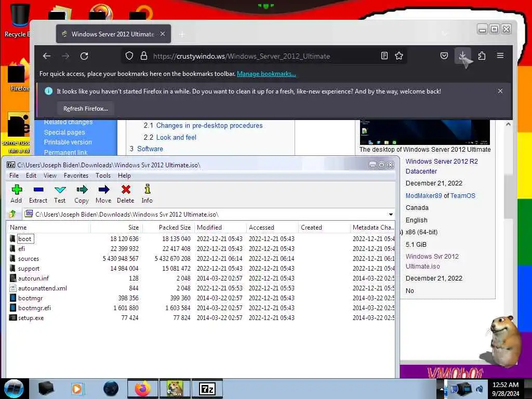The height and width of the screenshot is (399, 532).
Task: Click the Add button in 7-Zip toolbar
Action: pyautogui.click(x=16, y=194)
